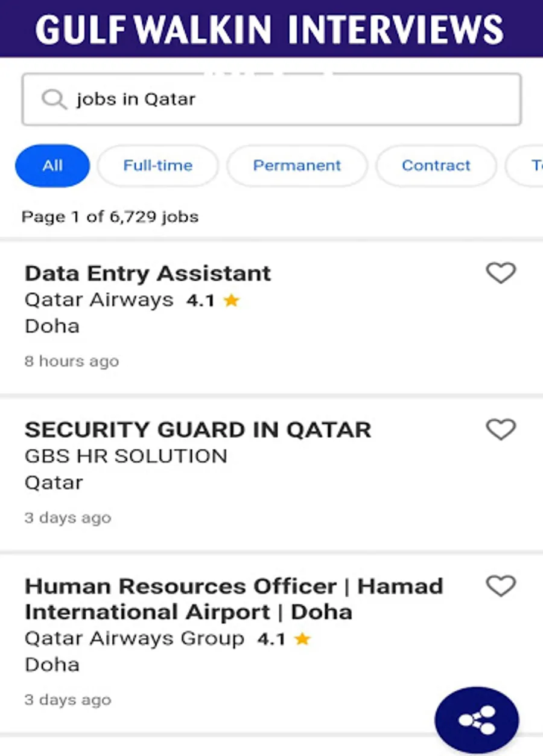
Task: Click the Qatar Airways company name
Action: (x=99, y=300)
